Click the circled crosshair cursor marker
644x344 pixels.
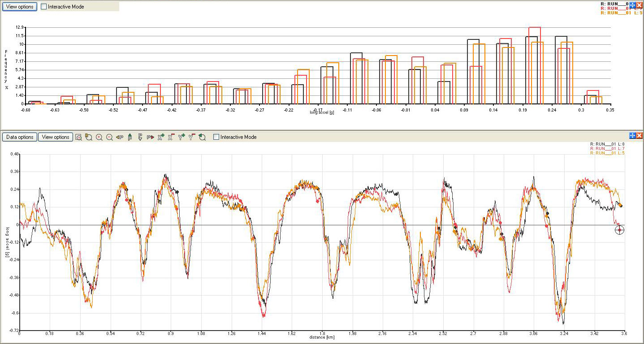click(619, 230)
